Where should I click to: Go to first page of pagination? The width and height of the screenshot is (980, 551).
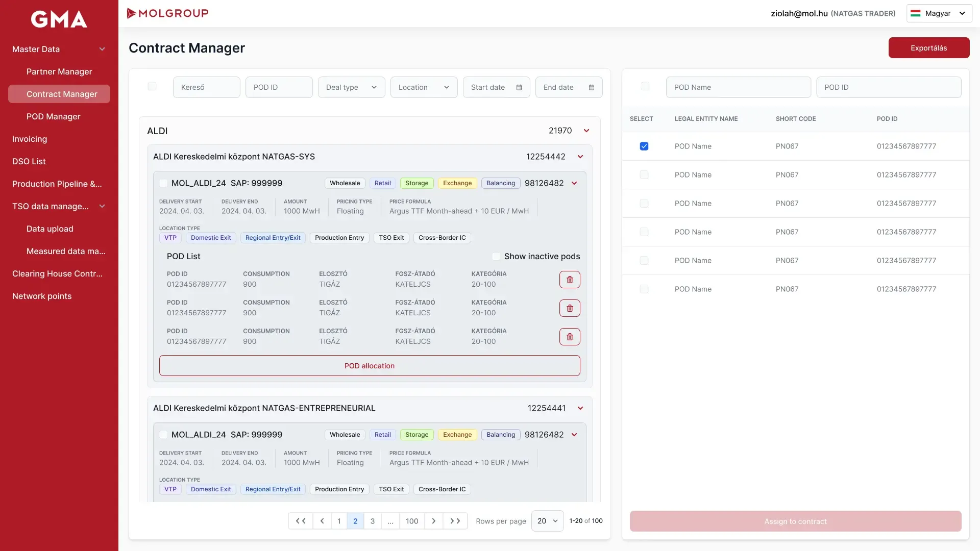coord(301,521)
